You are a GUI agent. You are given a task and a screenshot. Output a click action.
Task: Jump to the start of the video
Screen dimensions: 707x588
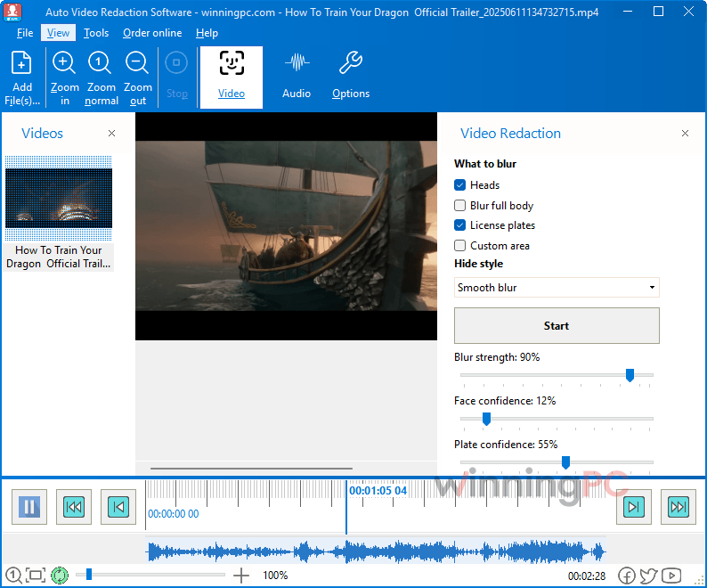tap(74, 507)
